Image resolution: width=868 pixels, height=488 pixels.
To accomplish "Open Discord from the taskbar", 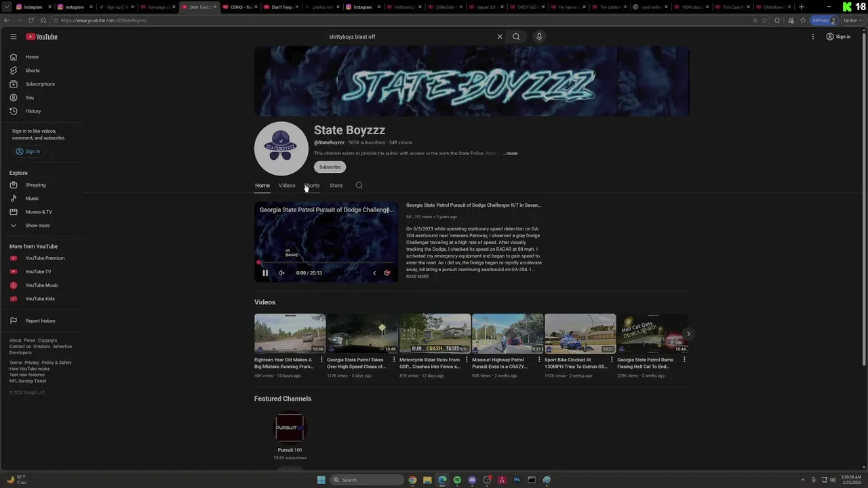I will point(472,480).
